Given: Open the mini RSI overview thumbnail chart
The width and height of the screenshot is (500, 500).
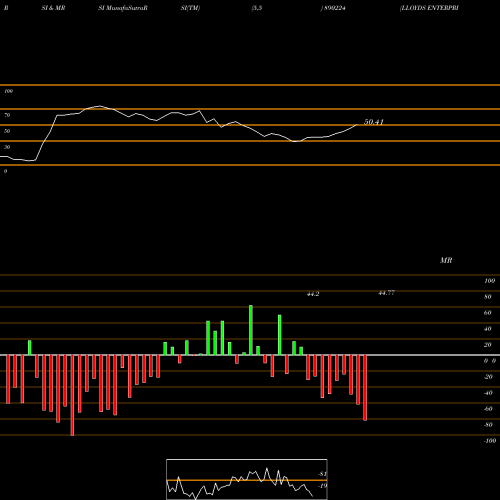Looking at the screenshot, I should pos(247,479).
